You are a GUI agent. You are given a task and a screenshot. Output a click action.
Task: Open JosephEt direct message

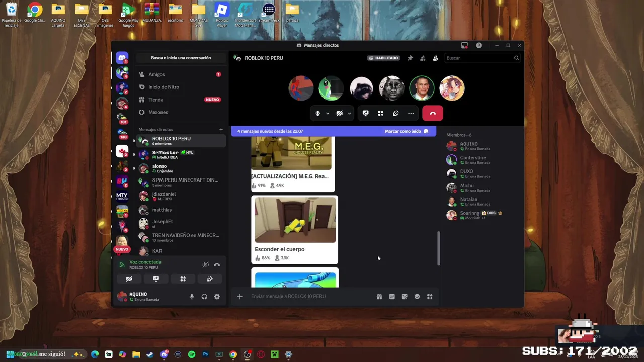point(181,224)
